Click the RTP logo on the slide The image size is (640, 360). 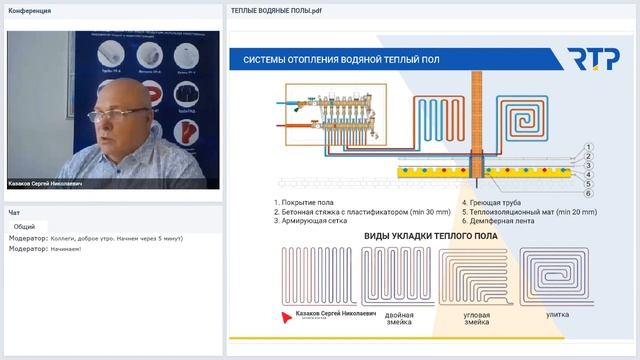coord(593,59)
